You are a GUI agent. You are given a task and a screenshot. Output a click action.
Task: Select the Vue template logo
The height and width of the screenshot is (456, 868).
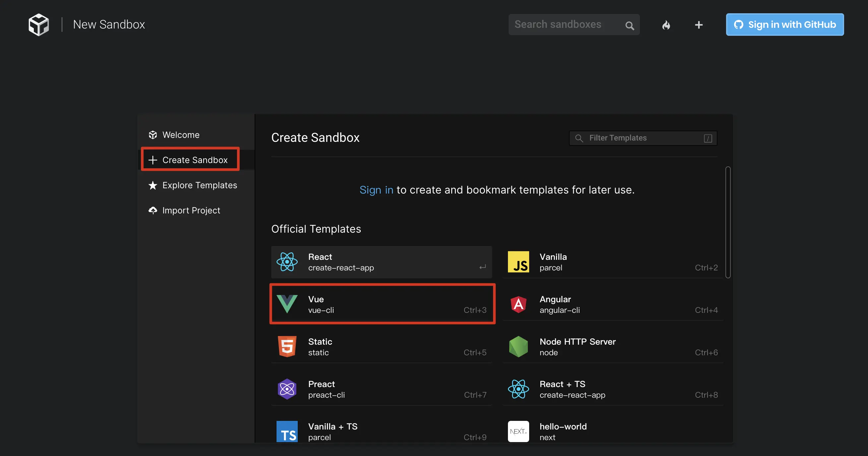click(x=287, y=304)
